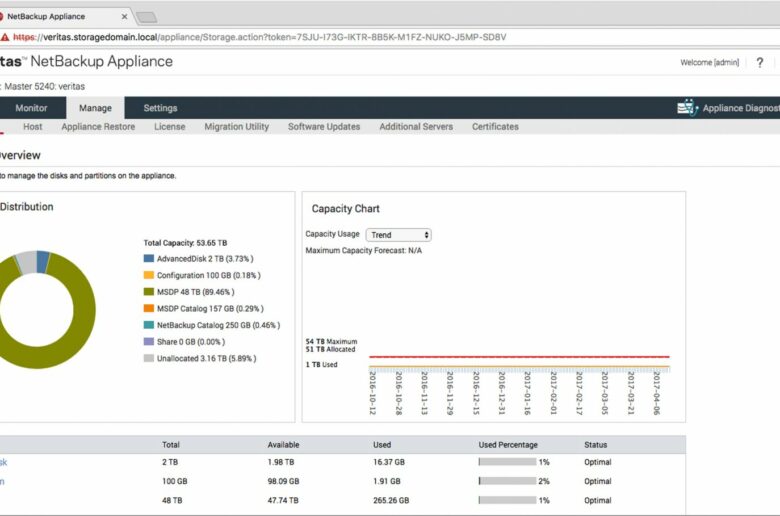Click the NetBackup Catalog teal legend swatch
780x516 pixels.
(x=149, y=325)
